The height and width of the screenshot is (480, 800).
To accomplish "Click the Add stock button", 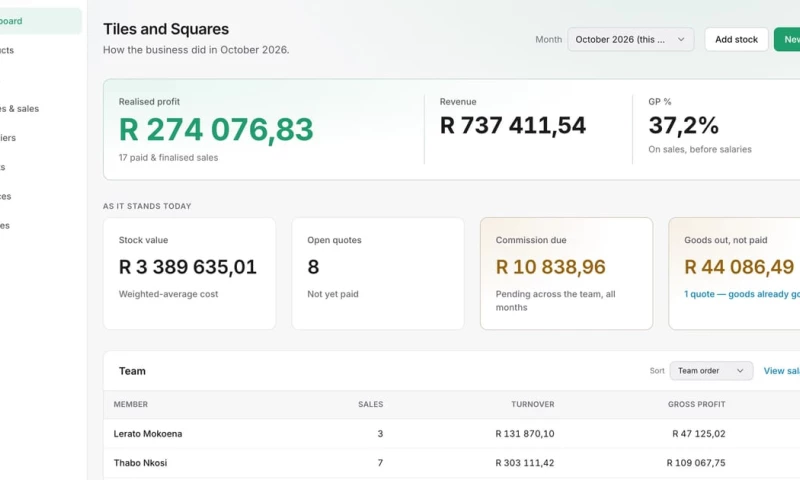I will pyautogui.click(x=736, y=39).
